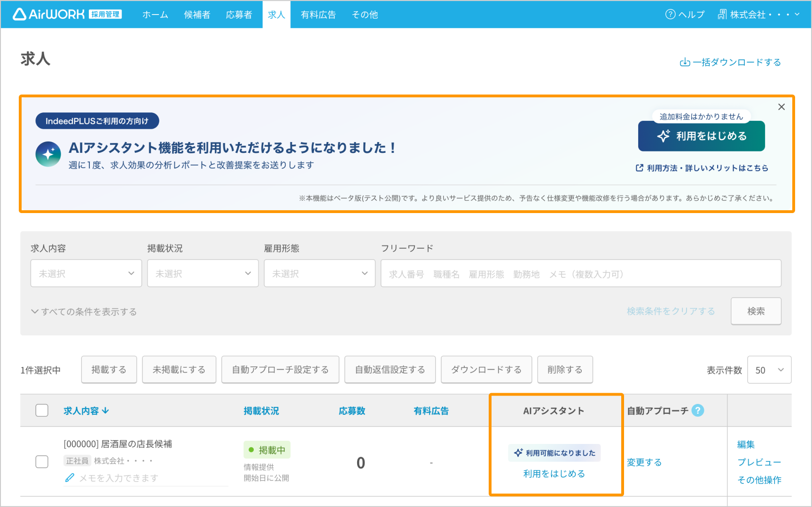Viewport: 812px width, 507px height.
Task: Click the 利用可能になりました badge
Action: (x=554, y=452)
